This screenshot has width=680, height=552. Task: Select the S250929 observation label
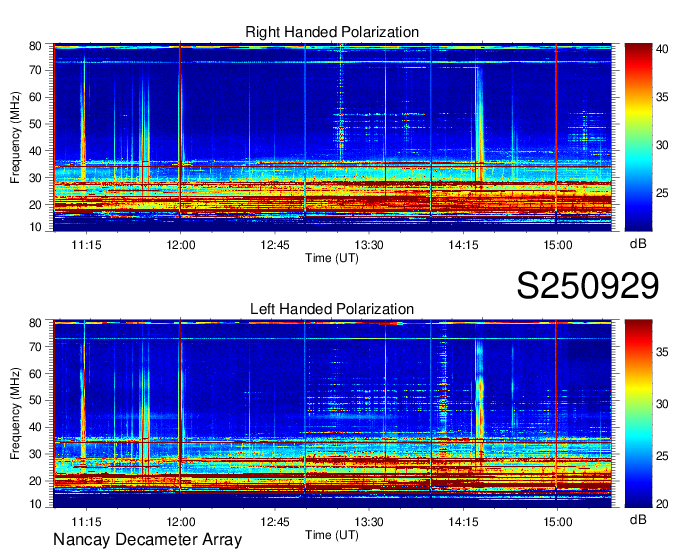coord(587,286)
